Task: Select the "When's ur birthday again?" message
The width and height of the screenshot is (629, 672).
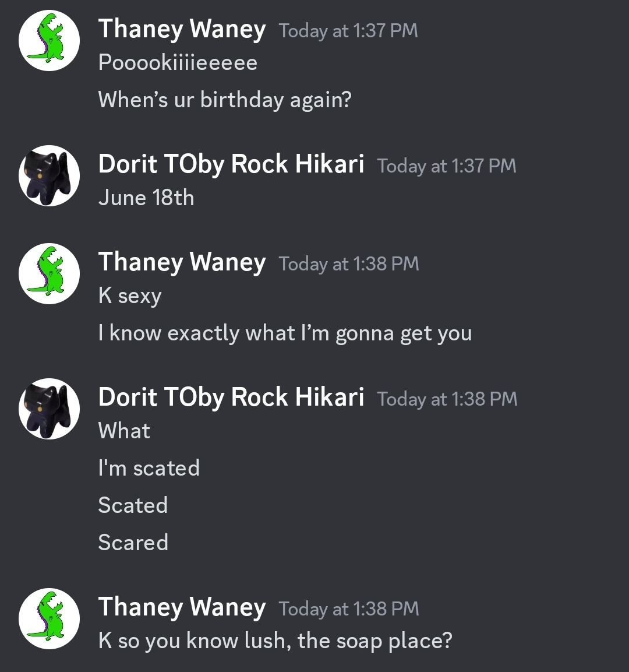Action: 225,100
